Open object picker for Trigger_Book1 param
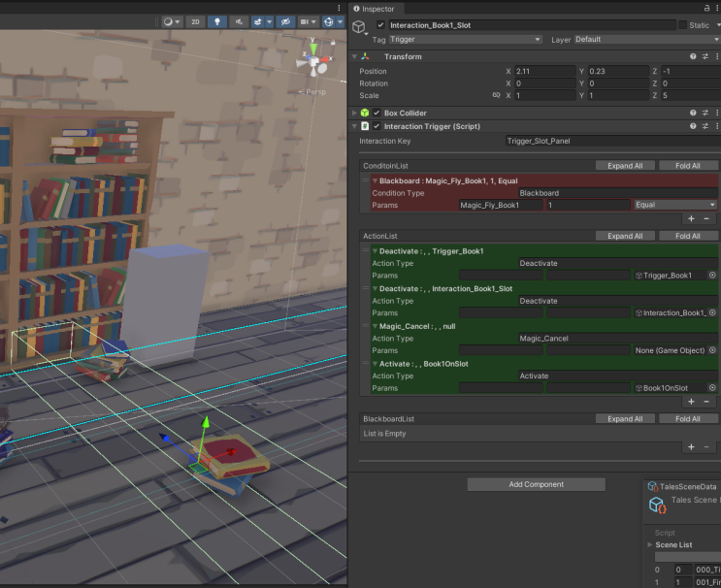 tap(712, 276)
